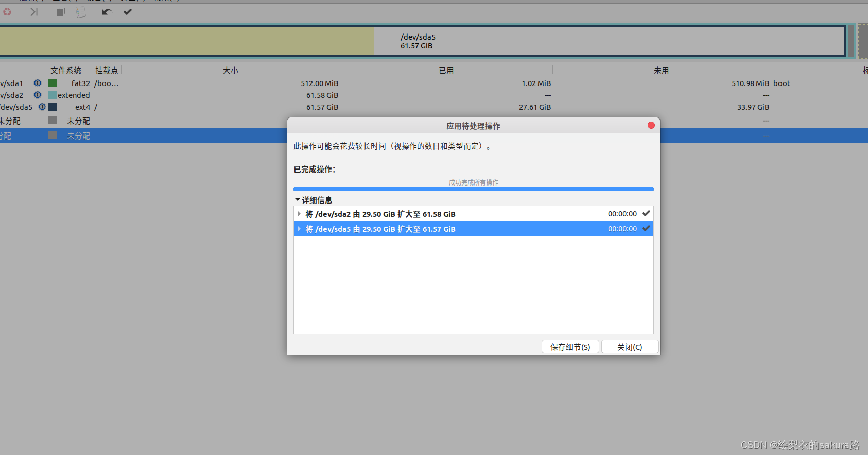Click the dark blue ext4 color square
Image resolution: width=868 pixels, height=455 pixels.
[53, 107]
